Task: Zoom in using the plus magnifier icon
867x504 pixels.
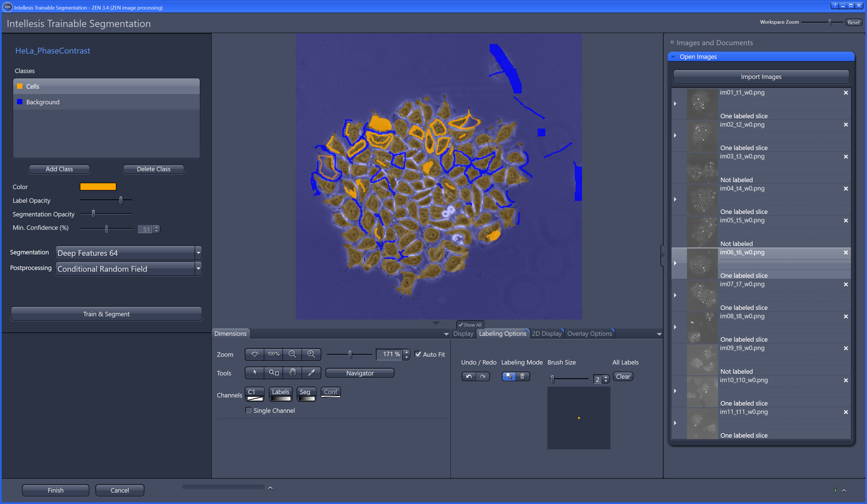Action: tap(311, 354)
